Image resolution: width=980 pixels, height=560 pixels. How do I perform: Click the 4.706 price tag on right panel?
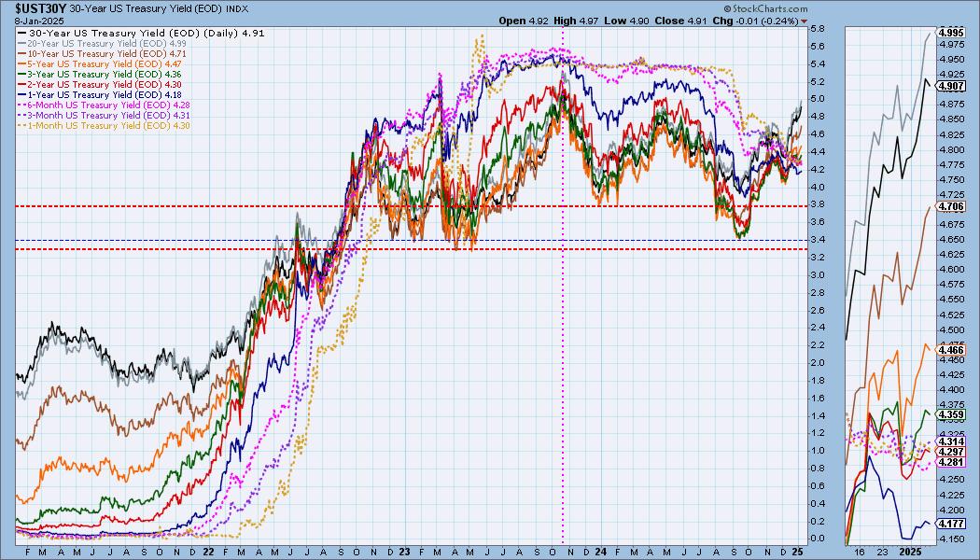point(951,206)
